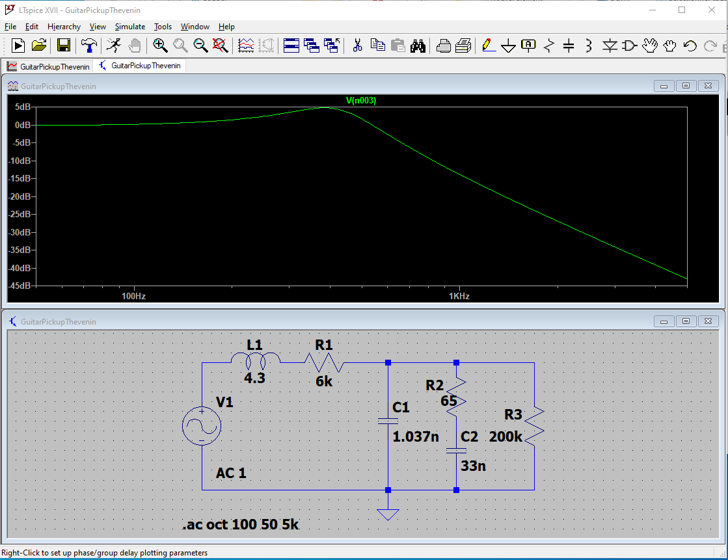Pick the Resistor placement tool
The image size is (728, 560).
[x=549, y=46]
